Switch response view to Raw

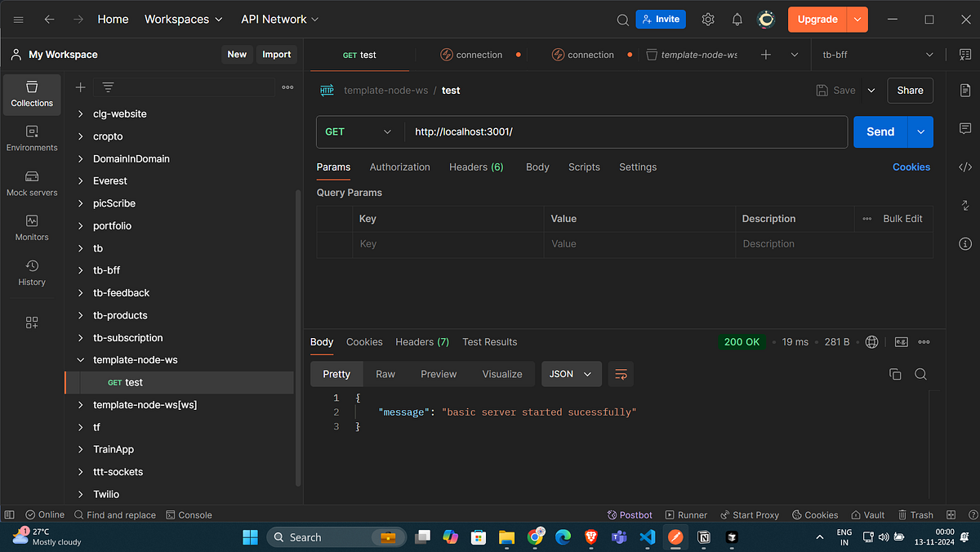(x=385, y=373)
